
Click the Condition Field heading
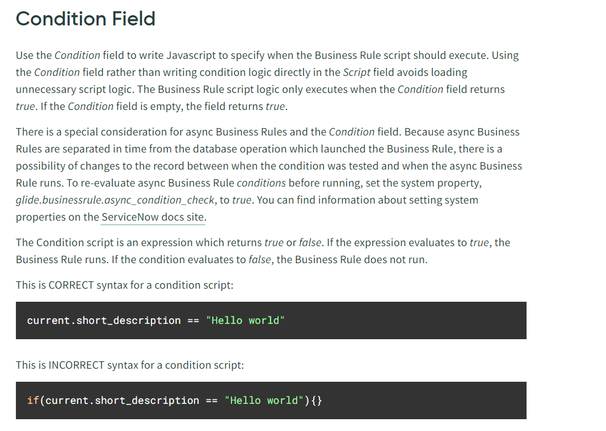pyautogui.click(x=85, y=19)
